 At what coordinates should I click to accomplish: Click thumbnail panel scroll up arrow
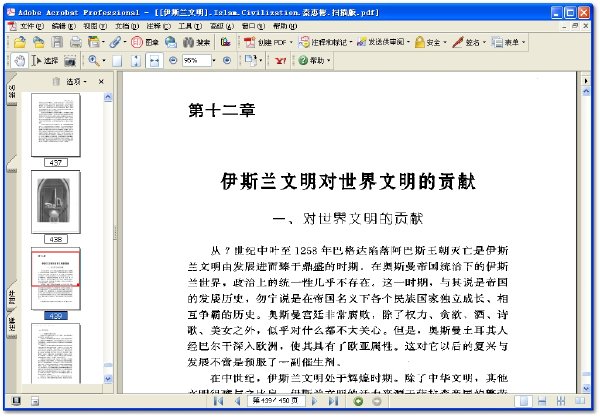[108, 97]
